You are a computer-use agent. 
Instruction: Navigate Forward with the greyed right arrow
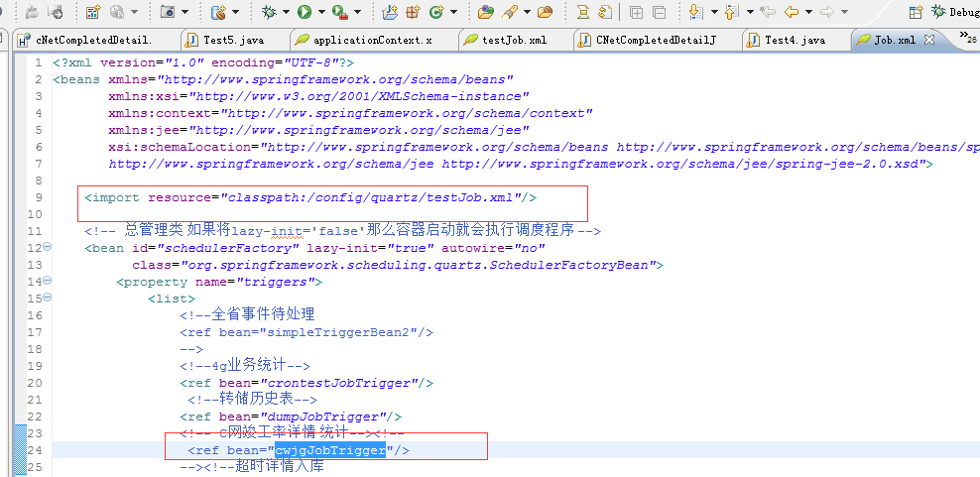pyautogui.click(x=827, y=11)
